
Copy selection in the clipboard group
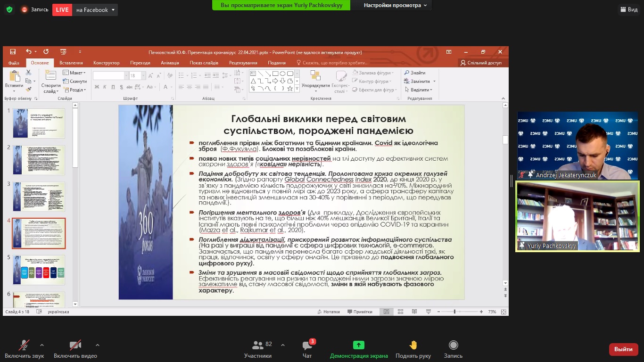[x=28, y=81]
